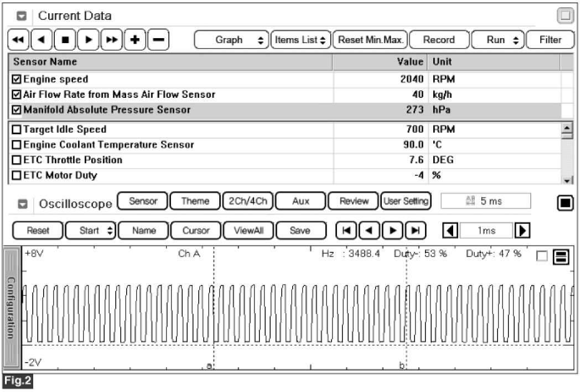Enable the Target Idle Speed checkbox
The height and width of the screenshot is (392, 581).
17,130
